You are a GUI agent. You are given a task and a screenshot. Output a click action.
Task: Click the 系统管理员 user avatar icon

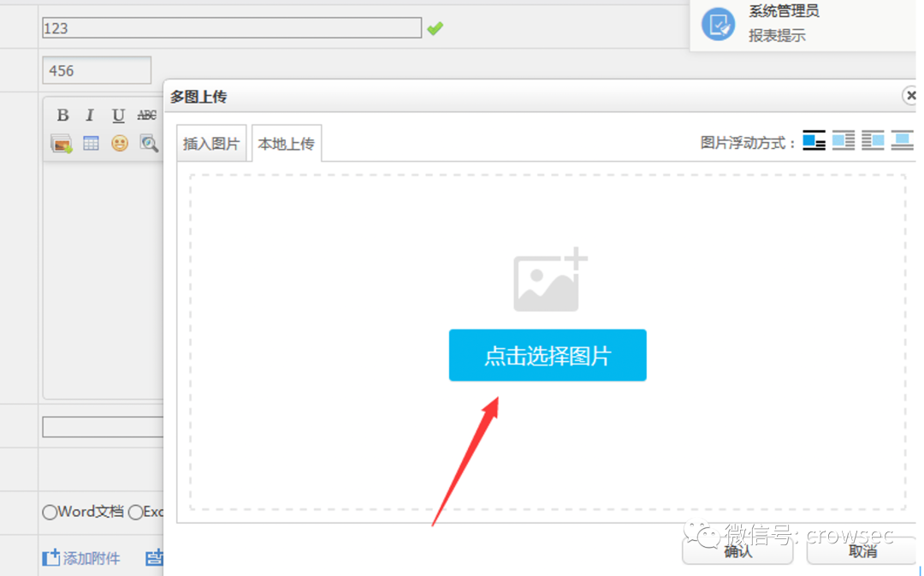(718, 24)
